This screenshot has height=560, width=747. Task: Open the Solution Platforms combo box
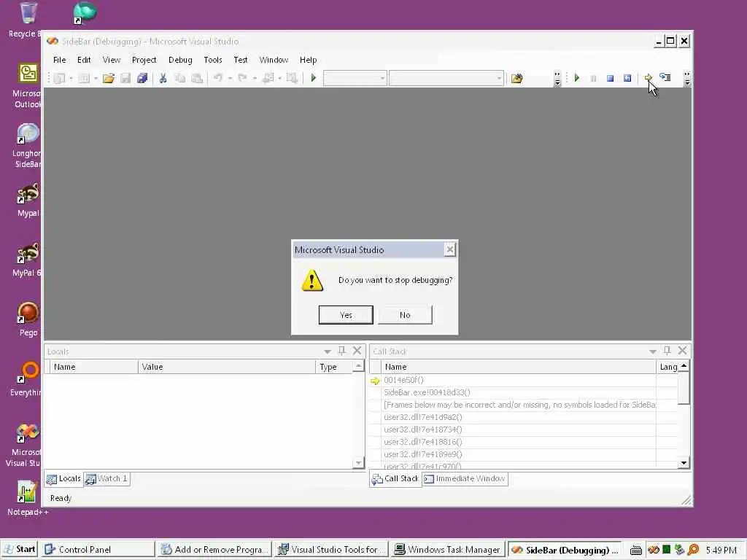point(446,78)
